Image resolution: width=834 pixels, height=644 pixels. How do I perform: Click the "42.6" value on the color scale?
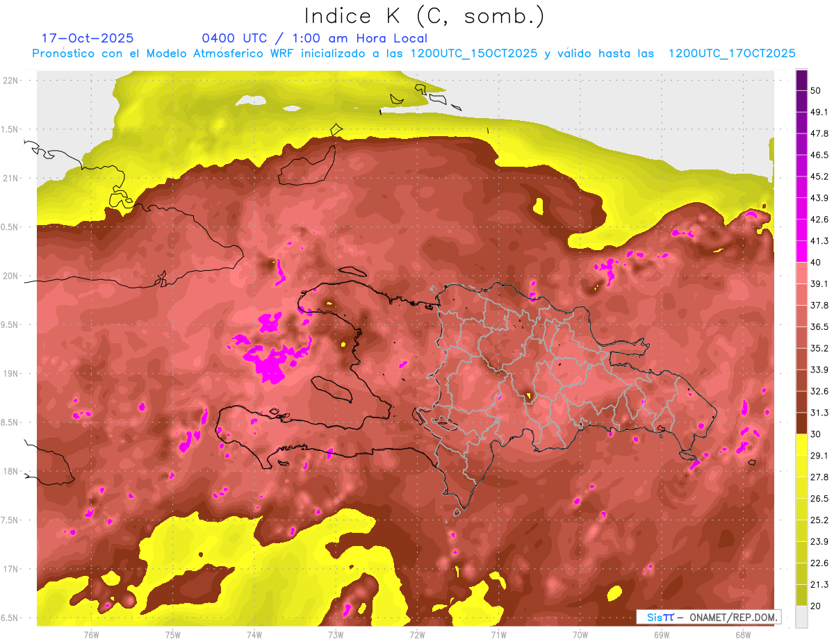click(819, 220)
